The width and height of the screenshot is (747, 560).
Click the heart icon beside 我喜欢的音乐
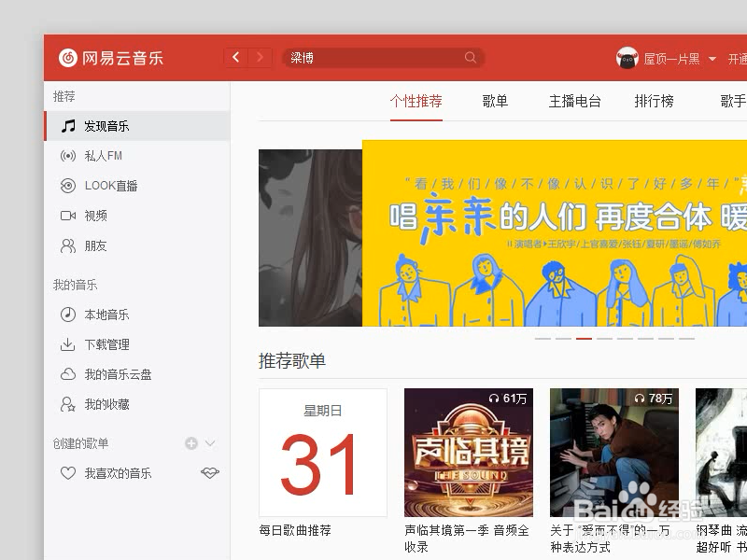68,473
